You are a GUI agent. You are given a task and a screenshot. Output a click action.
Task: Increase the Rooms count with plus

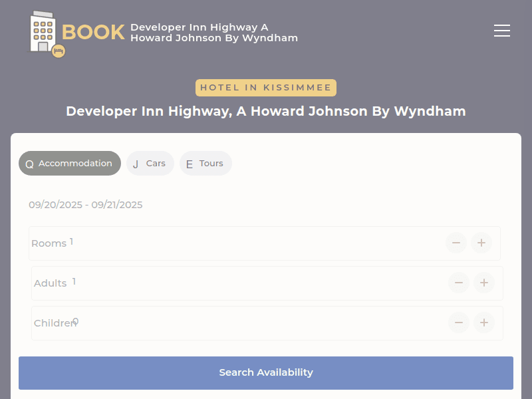click(481, 243)
